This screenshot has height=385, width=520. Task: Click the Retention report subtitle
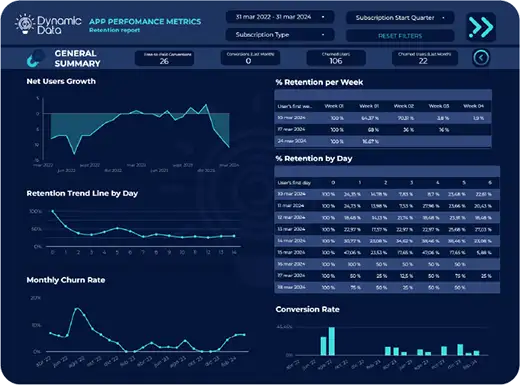[114, 30]
